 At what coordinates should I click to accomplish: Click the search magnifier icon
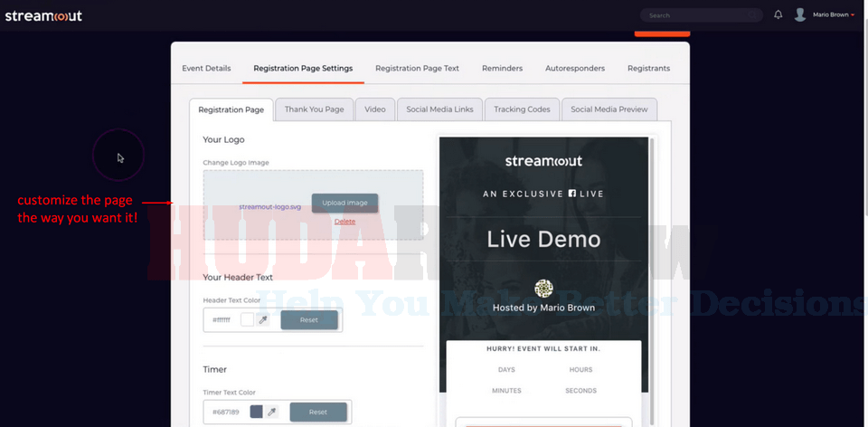pos(753,15)
